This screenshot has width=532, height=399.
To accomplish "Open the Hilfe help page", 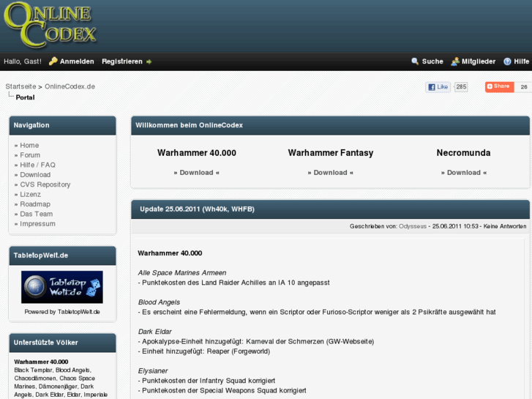I will point(522,61).
